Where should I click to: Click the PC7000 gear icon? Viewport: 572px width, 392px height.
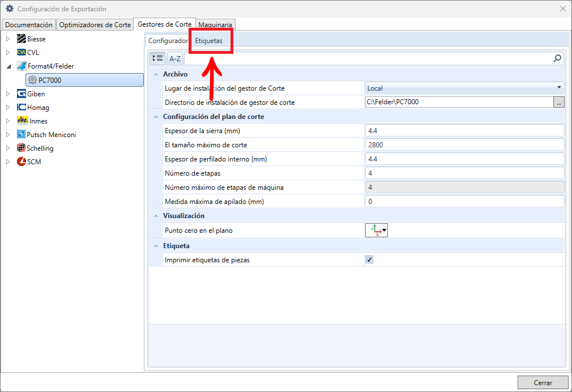pos(32,80)
